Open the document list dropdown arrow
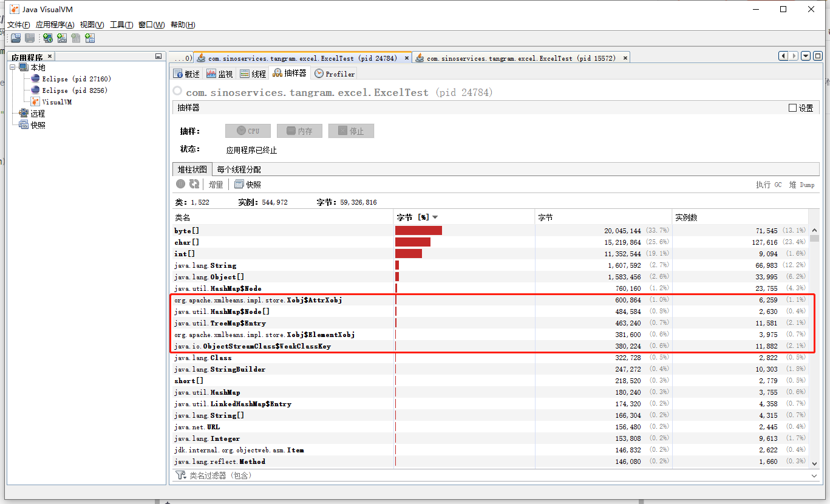The width and height of the screenshot is (830, 504). click(805, 55)
